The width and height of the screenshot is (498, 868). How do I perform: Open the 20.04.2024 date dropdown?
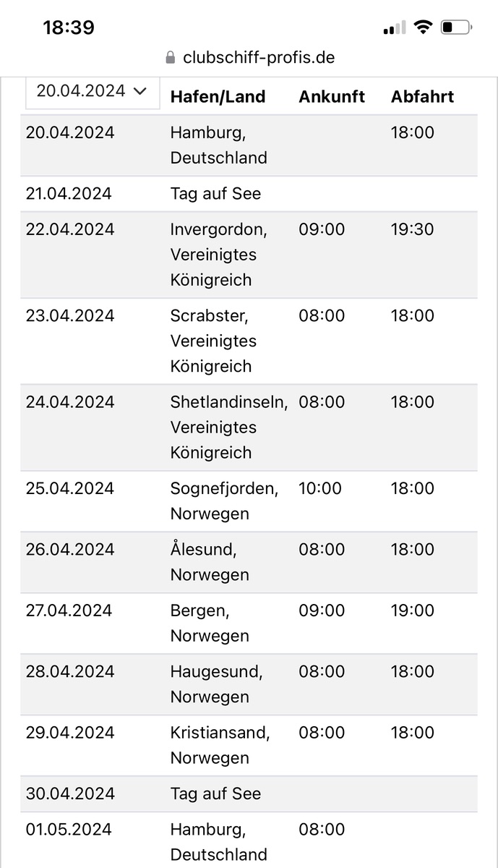[x=93, y=93]
